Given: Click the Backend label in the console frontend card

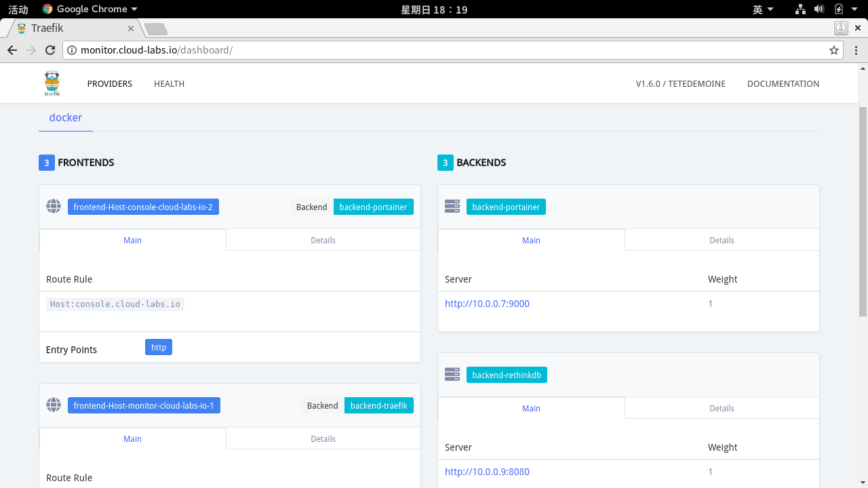Looking at the screenshot, I should point(312,207).
